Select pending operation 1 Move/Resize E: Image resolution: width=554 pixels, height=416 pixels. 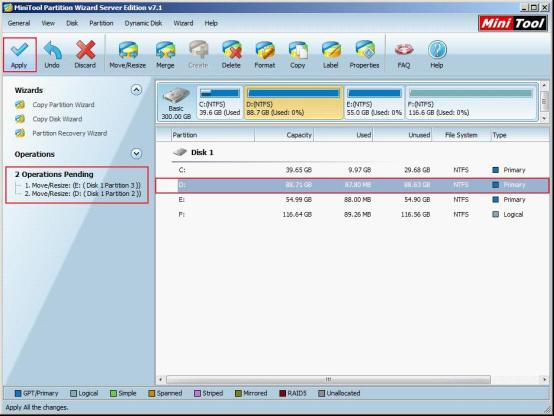pos(83,185)
